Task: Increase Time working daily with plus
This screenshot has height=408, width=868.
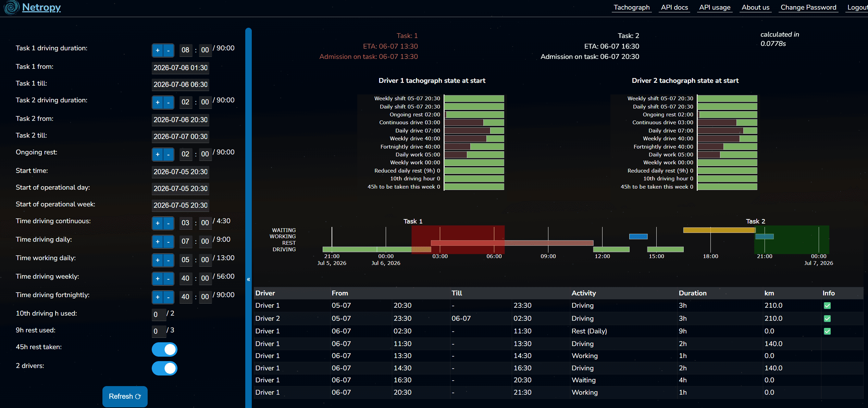Action: (158, 260)
